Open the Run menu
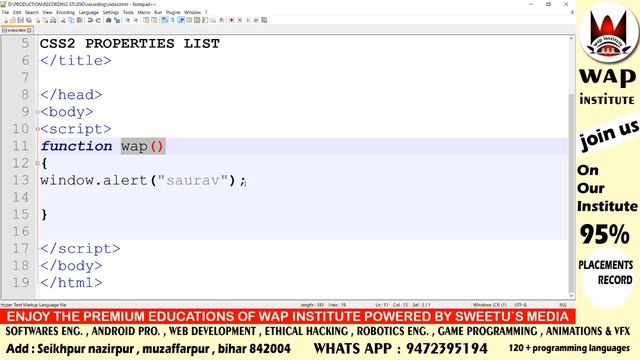 (158, 12)
